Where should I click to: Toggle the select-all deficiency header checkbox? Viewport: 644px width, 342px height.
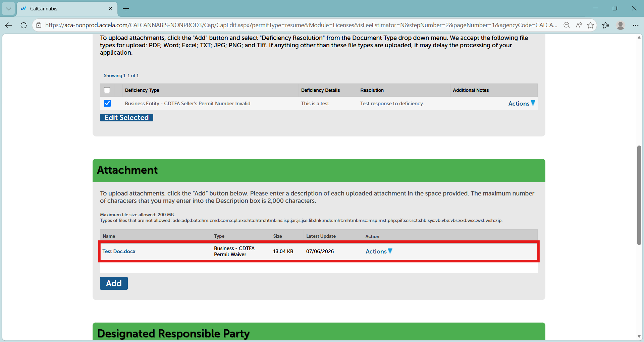point(107,90)
